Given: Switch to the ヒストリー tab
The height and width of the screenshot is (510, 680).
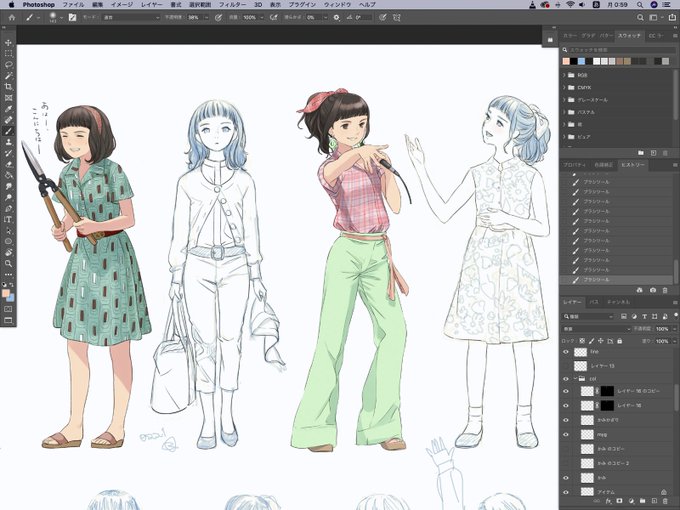Looking at the screenshot, I should click(632, 165).
